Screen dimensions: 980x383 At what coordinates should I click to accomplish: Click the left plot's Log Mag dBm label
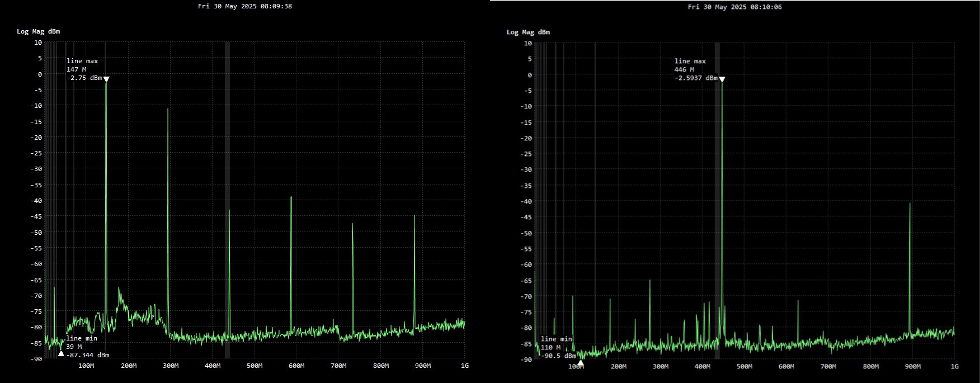click(38, 31)
